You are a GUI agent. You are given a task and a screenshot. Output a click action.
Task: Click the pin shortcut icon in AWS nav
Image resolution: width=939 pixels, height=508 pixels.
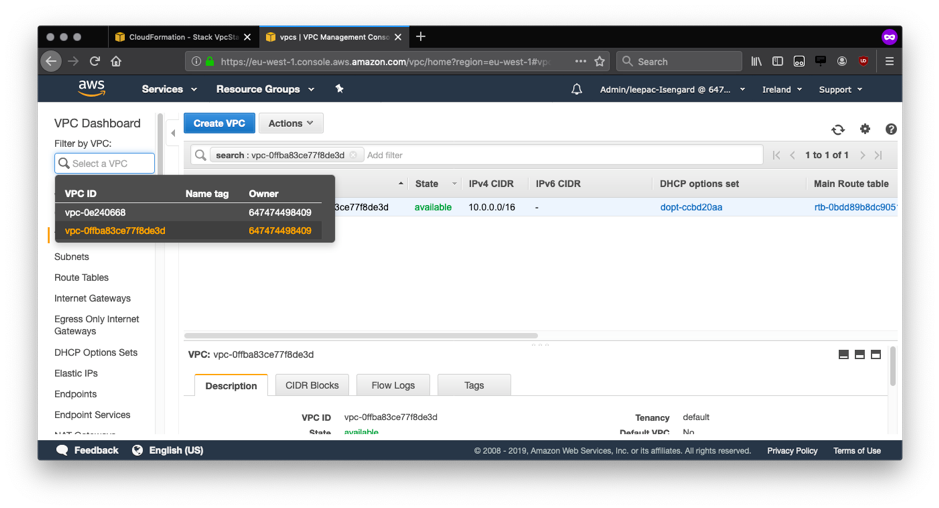(339, 89)
